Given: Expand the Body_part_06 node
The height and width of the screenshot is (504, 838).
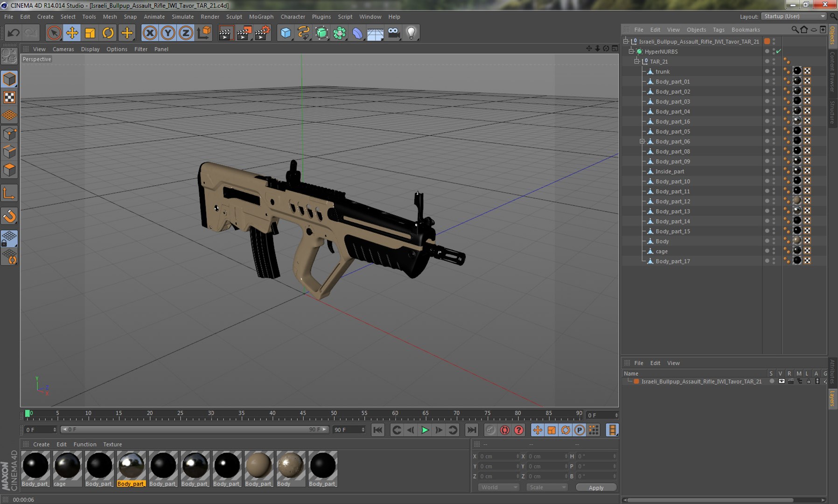Looking at the screenshot, I should point(642,141).
